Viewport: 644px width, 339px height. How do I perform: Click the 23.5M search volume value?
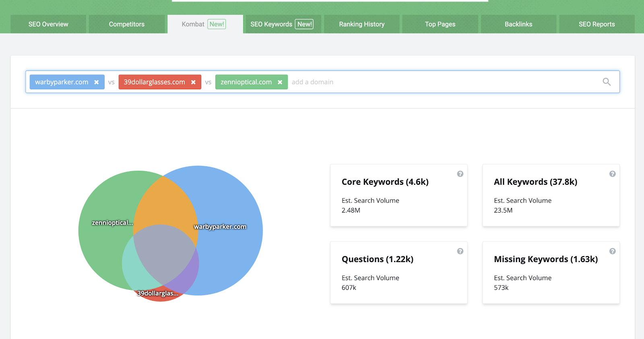pos(503,210)
